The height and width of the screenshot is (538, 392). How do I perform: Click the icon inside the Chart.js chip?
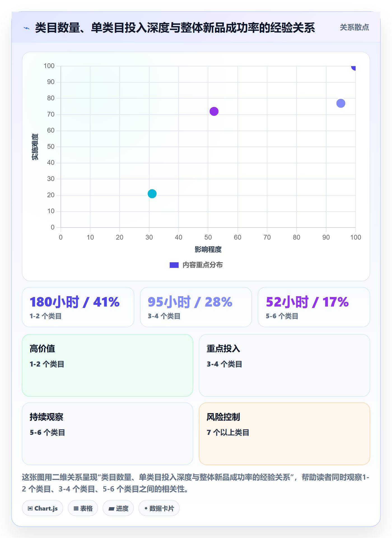30,509
